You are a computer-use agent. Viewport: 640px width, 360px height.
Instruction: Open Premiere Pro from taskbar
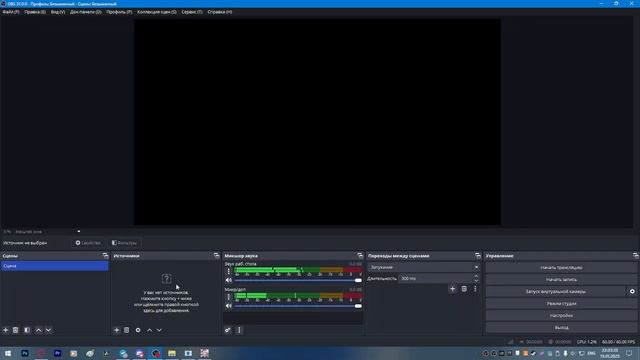pyautogui.click(x=57, y=353)
